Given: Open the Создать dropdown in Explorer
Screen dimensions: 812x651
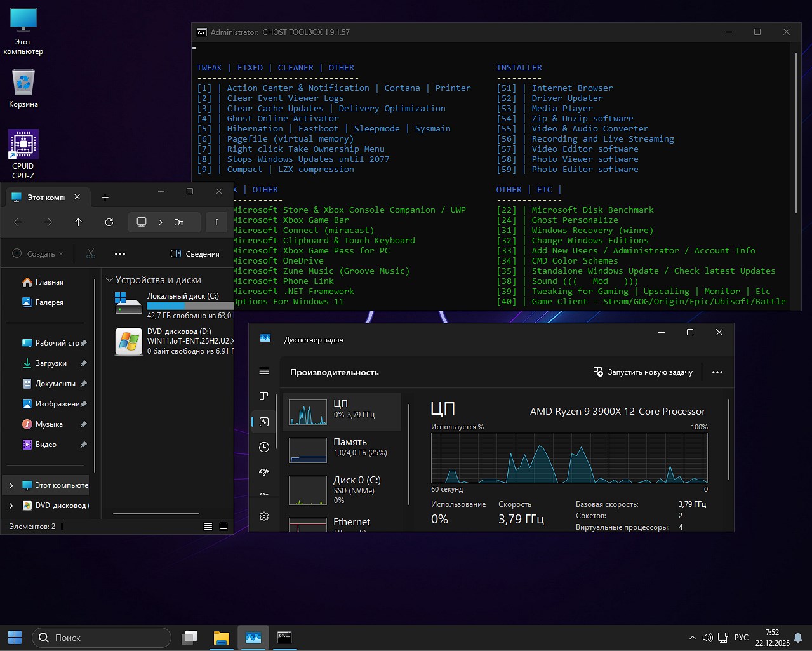Looking at the screenshot, I should pos(38,253).
